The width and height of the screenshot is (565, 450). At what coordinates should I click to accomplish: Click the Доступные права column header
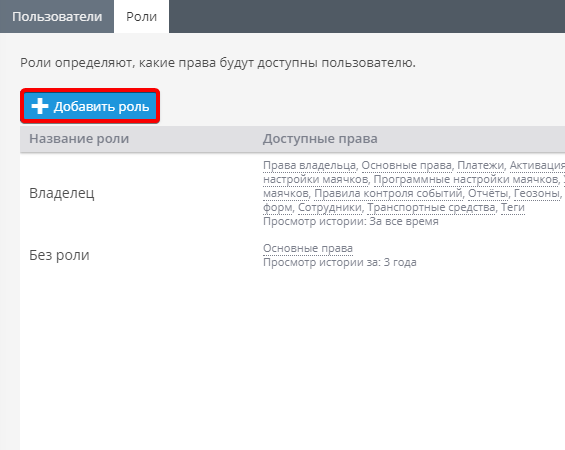tap(320, 139)
